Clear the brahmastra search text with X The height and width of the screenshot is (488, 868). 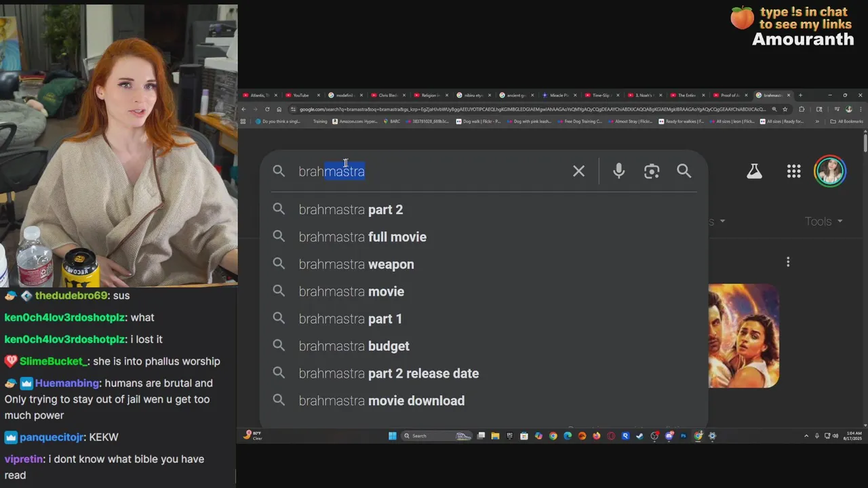click(x=578, y=171)
